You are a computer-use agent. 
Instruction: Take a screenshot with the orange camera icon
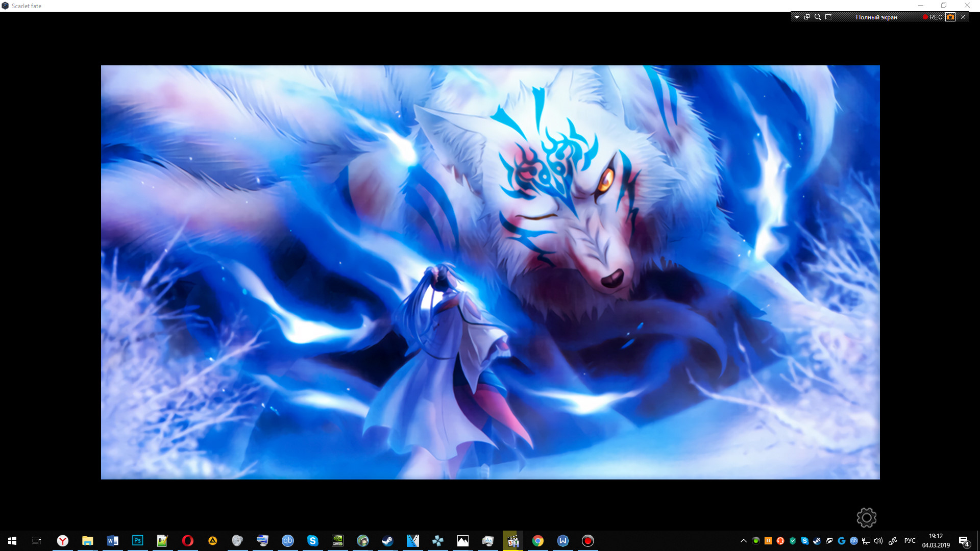click(950, 17)
